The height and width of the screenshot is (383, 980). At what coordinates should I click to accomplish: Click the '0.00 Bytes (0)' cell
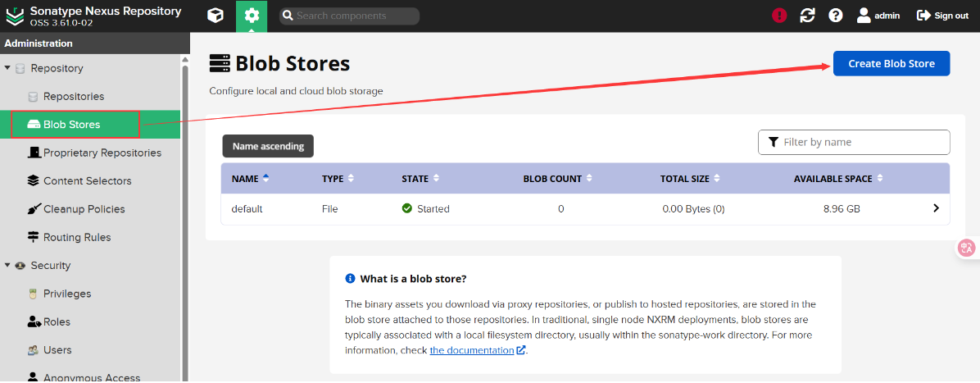(693, 209)
